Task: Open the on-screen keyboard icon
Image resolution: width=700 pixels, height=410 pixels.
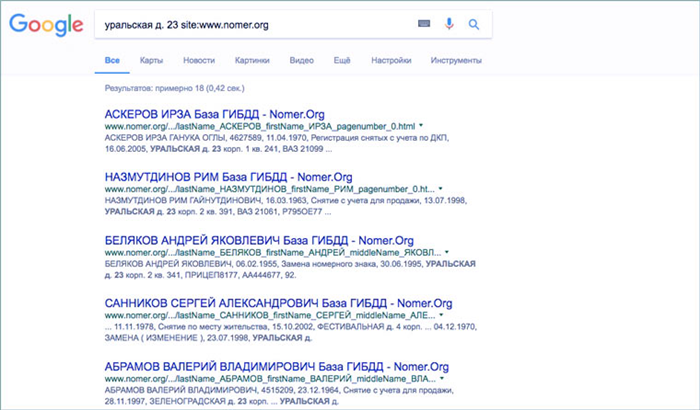Action: coord(424,24)
